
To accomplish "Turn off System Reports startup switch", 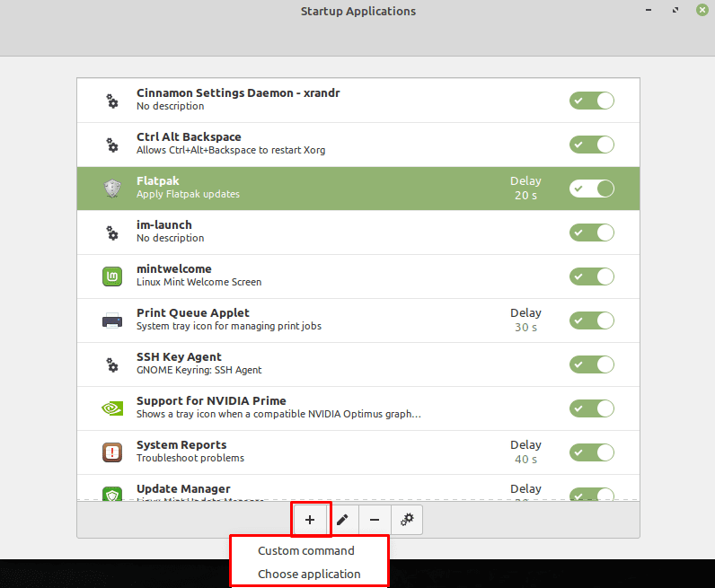I will 591,452.
